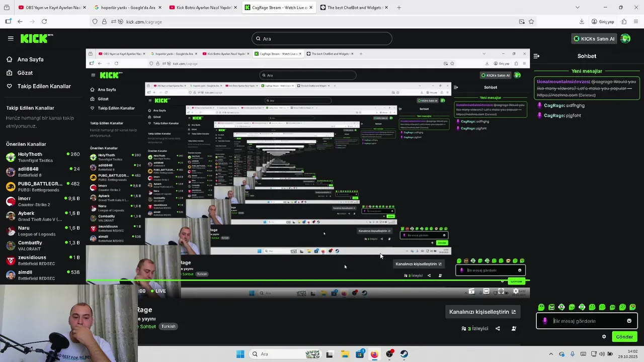
Task: Open OBS Studio from the taskbar
Action: (x=389, y=354)
